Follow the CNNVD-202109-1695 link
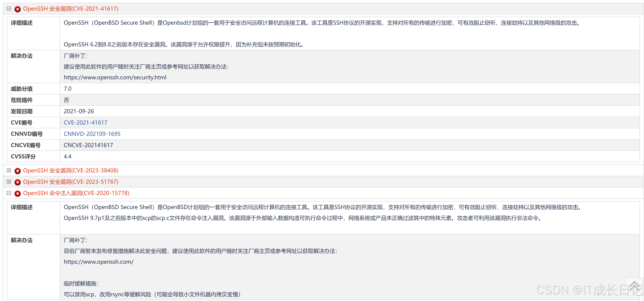The height and width of the screenshot is (301, 644). pos(92,134)
